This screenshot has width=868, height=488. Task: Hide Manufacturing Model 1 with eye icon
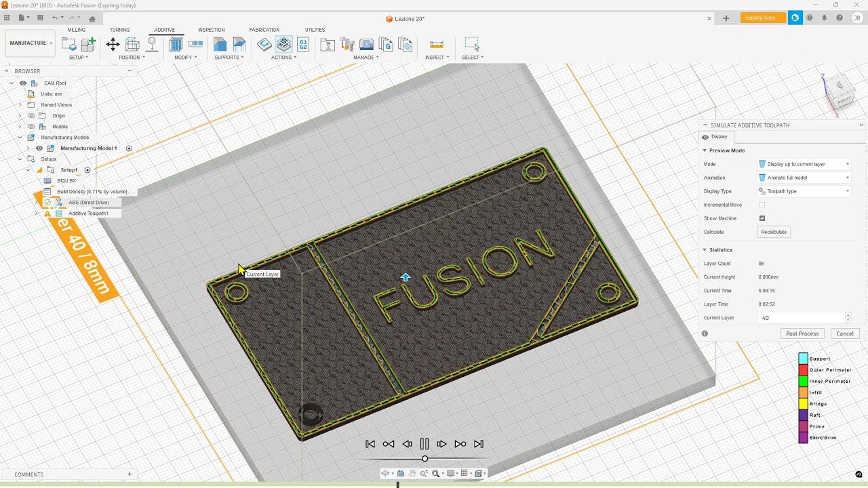(x=39, y=148)
